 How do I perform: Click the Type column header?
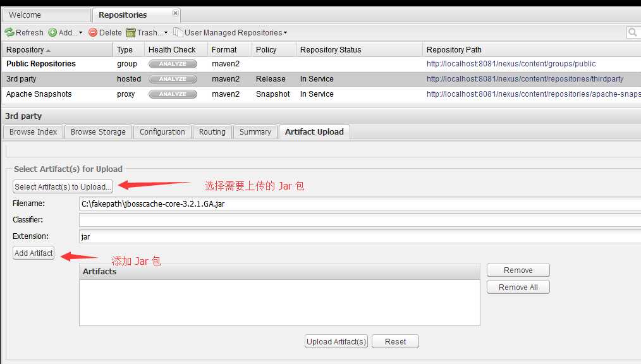128,50
